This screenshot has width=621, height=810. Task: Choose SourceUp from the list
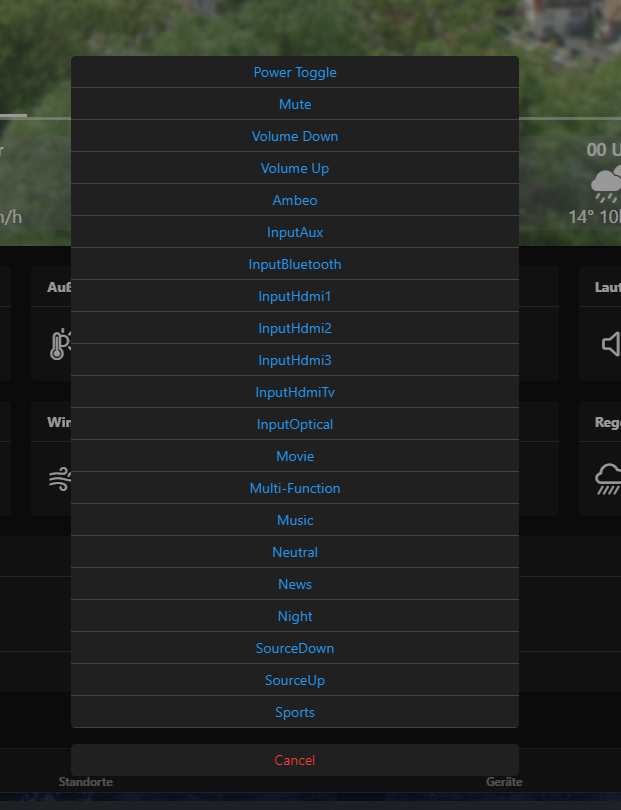(294, 681)
